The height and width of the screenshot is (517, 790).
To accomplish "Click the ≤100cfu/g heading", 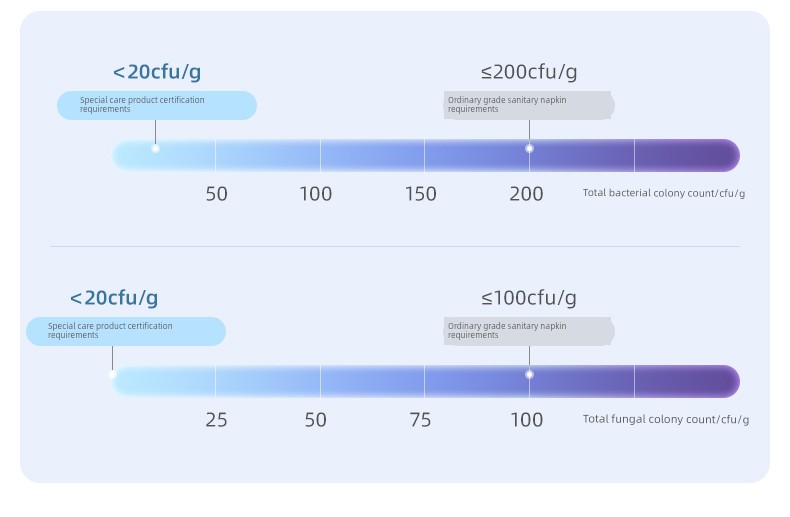I will pos(529,298).
